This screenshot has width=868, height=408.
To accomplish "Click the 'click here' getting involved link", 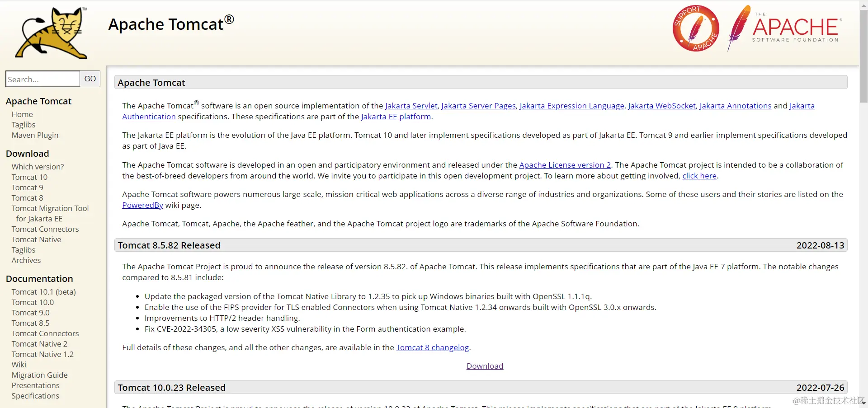I will (699, 176).
